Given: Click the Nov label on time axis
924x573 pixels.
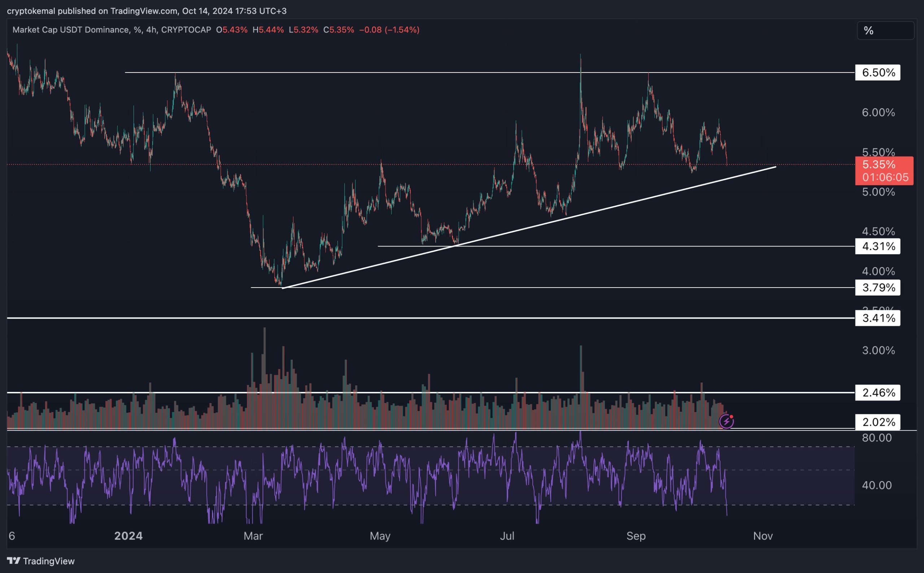Looking at the screenshot, I should [x=763, y=536].
